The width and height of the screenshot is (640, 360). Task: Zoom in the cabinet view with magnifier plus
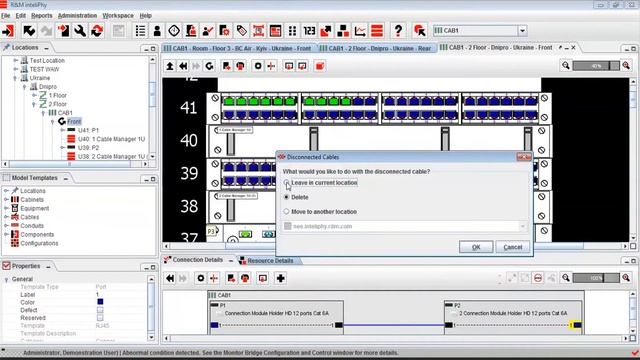click(626, 65)
